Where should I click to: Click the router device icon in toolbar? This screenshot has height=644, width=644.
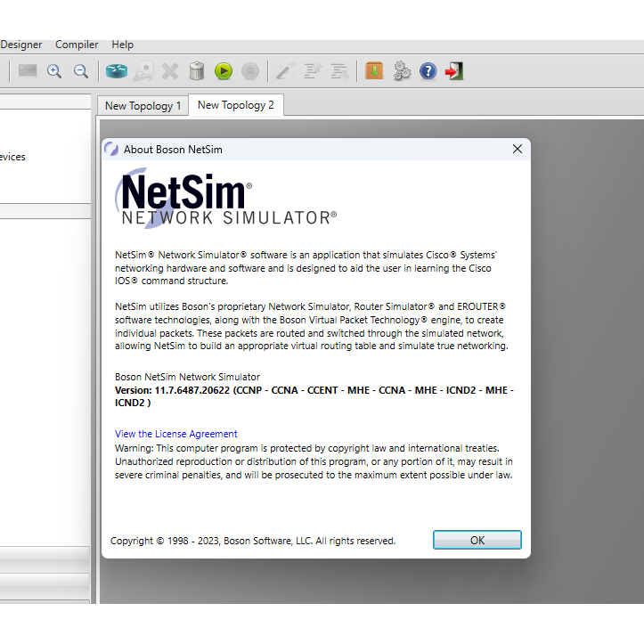[117, 71]
